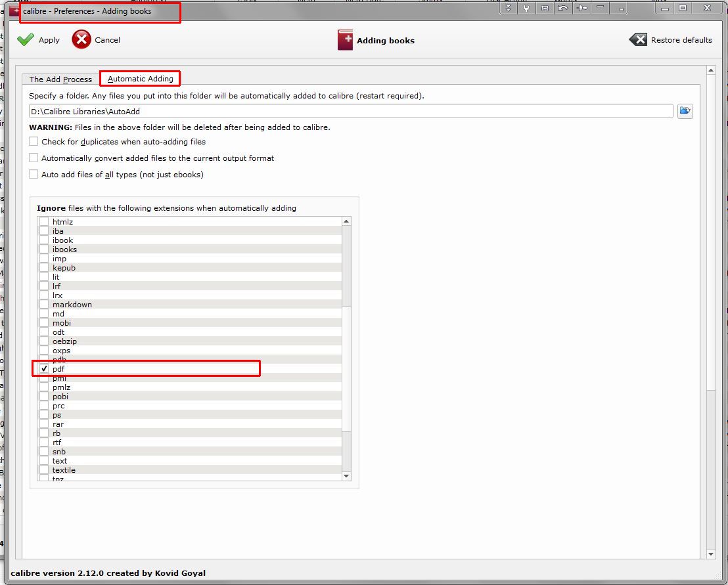
Task: Select the 'text' row in the list
Action: tap(59, 461)
